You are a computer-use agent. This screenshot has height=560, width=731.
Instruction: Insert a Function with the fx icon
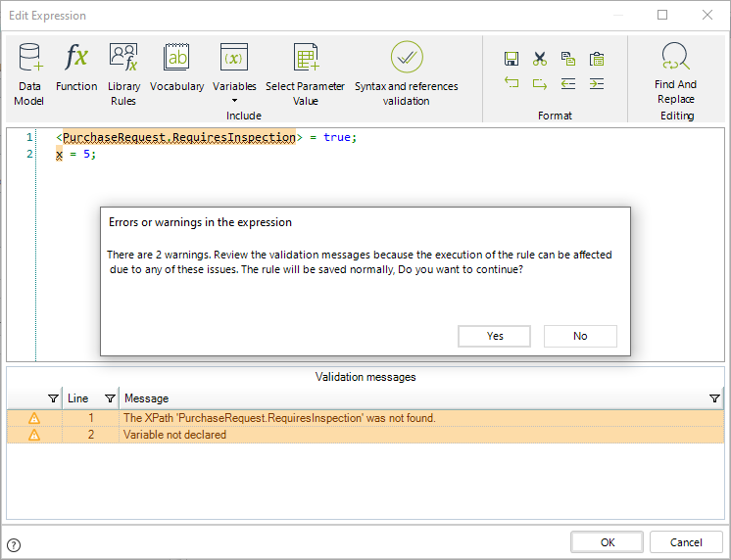pyautogui.click(x=76, y=67)
